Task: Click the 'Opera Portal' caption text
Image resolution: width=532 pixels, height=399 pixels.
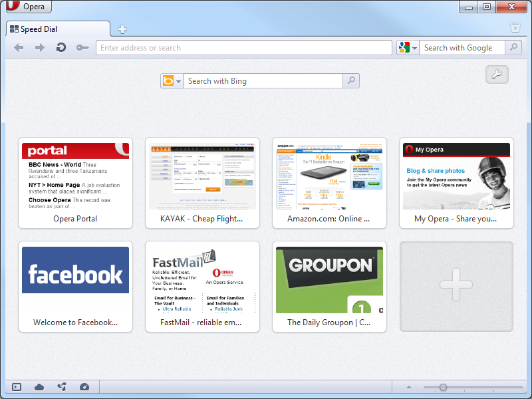Action: [75, 219]
